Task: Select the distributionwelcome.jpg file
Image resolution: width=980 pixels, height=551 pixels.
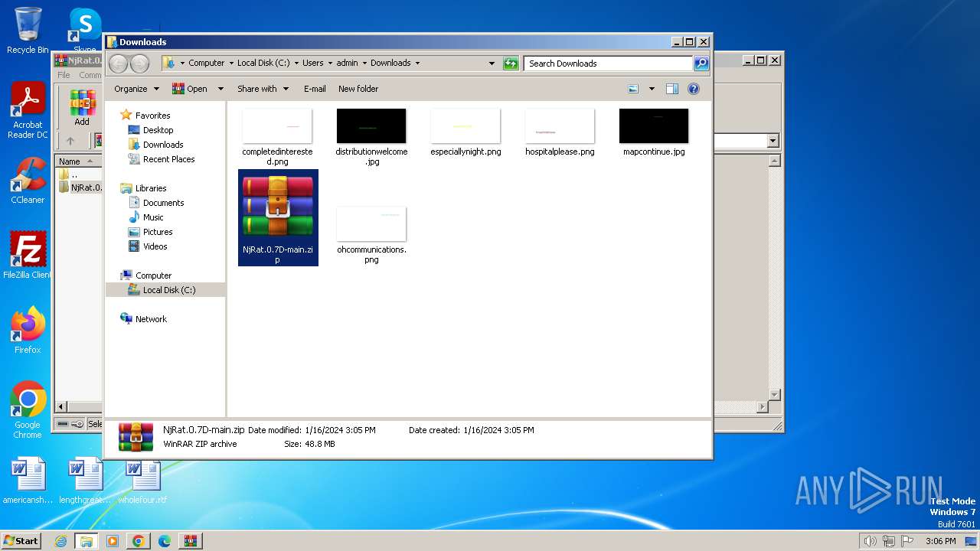Action: (371, 137)
